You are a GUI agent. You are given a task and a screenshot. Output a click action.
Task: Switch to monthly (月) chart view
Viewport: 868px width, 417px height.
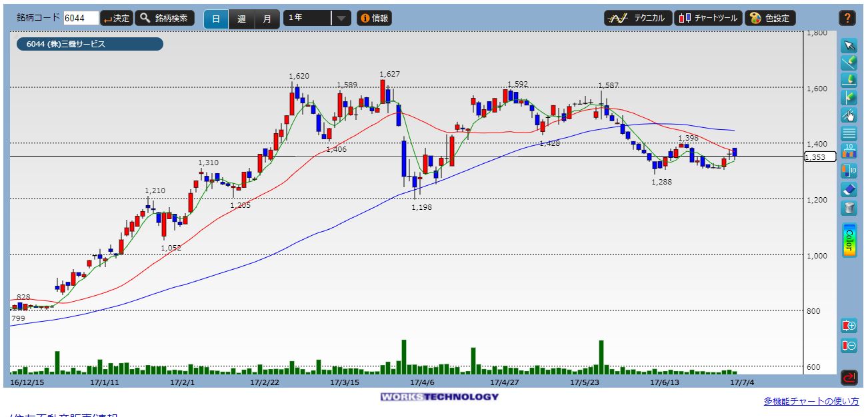267,19
